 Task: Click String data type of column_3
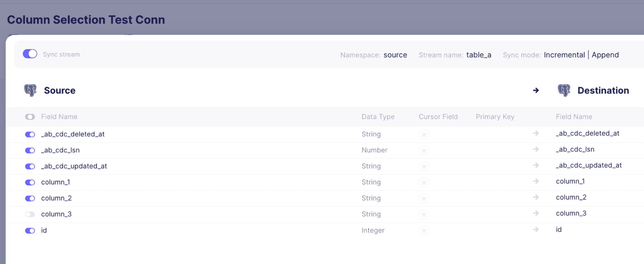[371, 214]
